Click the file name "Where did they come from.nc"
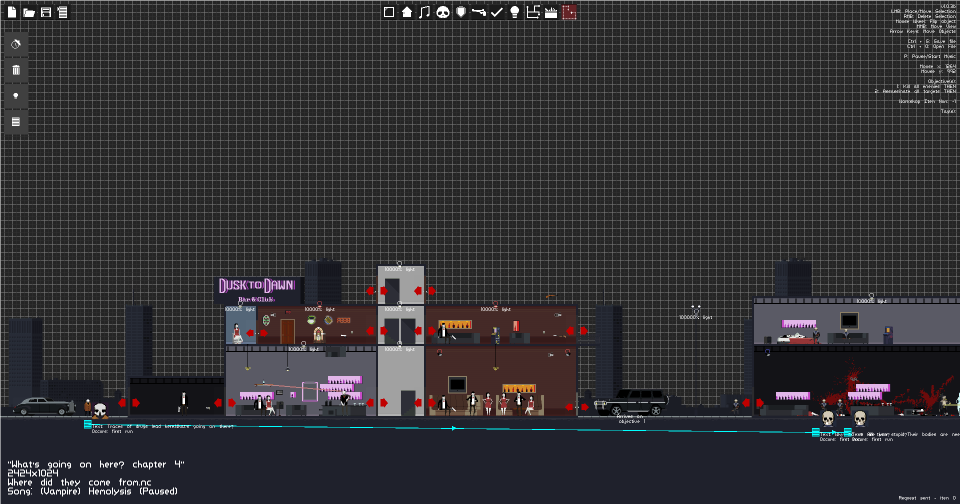 coord(79,482)
